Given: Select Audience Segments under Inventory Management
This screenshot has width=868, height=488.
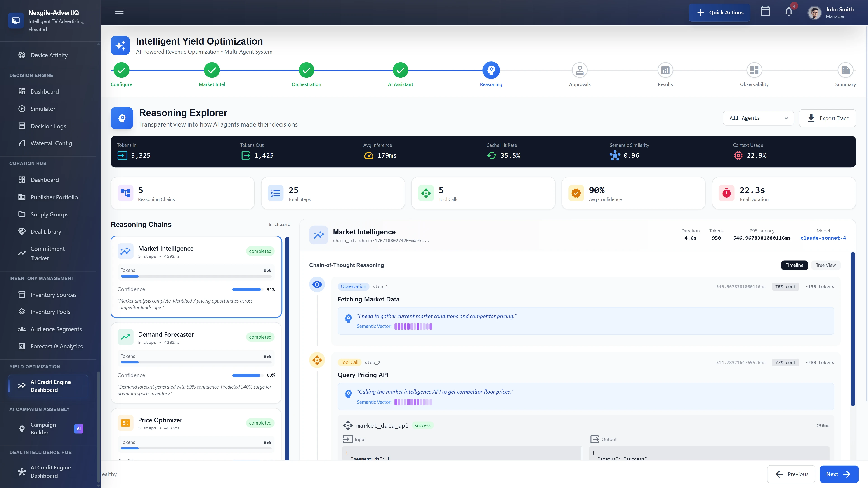Looking at the screenshot, I should pyautogui.click(x=56, y=329).
